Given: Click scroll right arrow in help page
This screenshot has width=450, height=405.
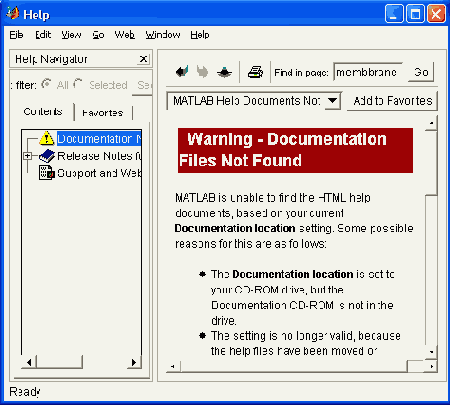Looking at the screenshot, I should (x=431, y=366).
